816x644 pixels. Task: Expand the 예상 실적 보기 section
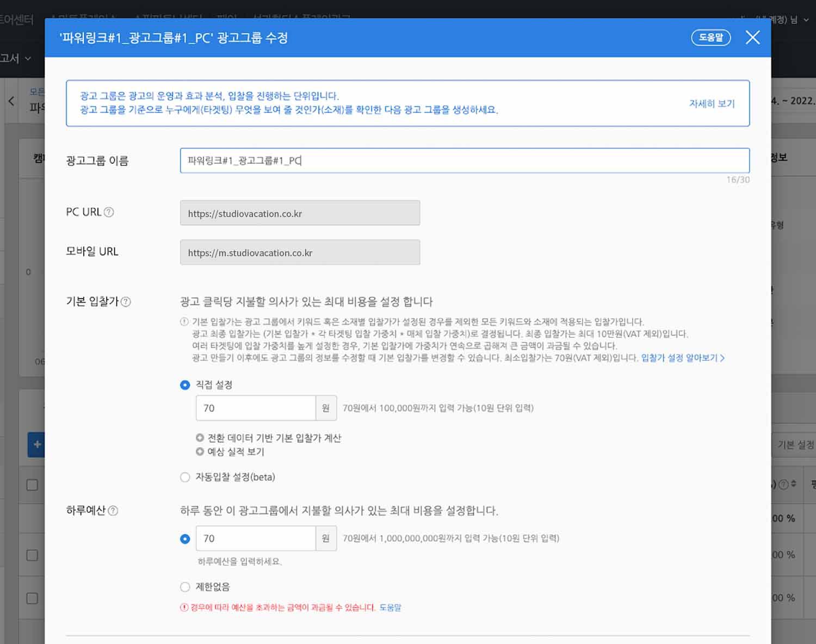click(200, 451)
